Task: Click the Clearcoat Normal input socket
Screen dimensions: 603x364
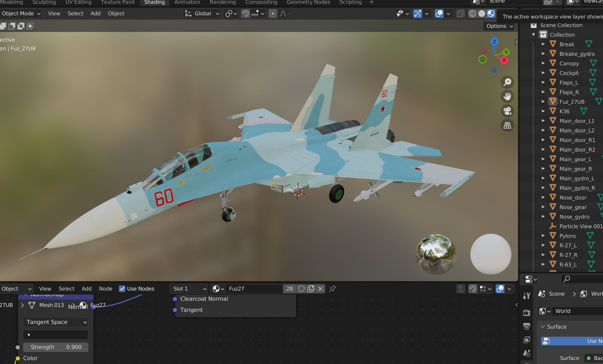Action: (175, 299)
